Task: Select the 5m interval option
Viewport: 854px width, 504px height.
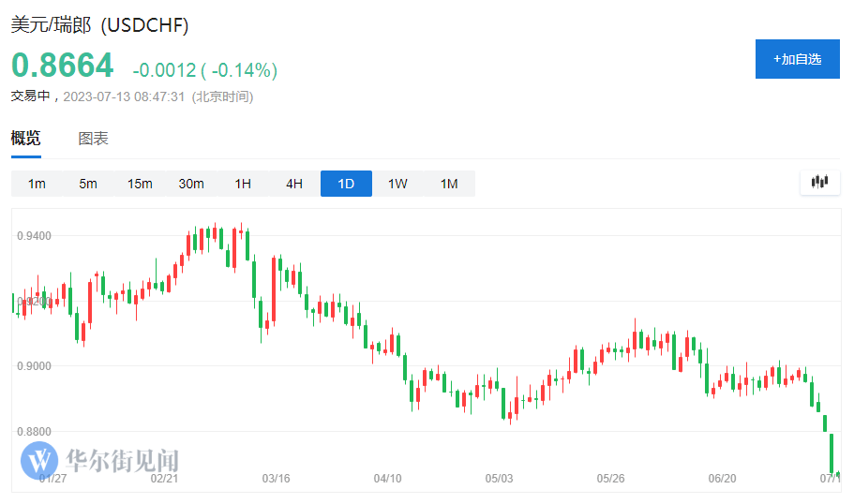Action: point(88,184)
